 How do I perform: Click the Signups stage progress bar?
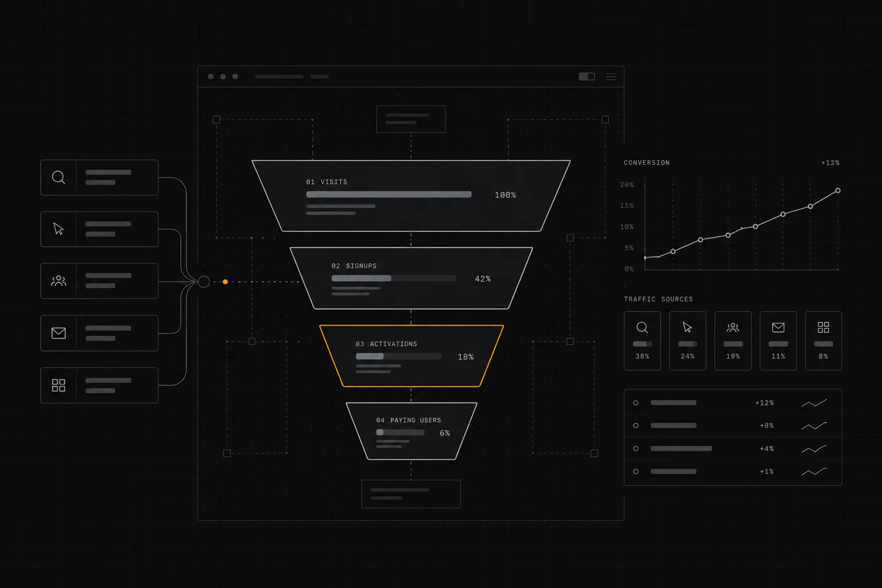tap(394, 278)
